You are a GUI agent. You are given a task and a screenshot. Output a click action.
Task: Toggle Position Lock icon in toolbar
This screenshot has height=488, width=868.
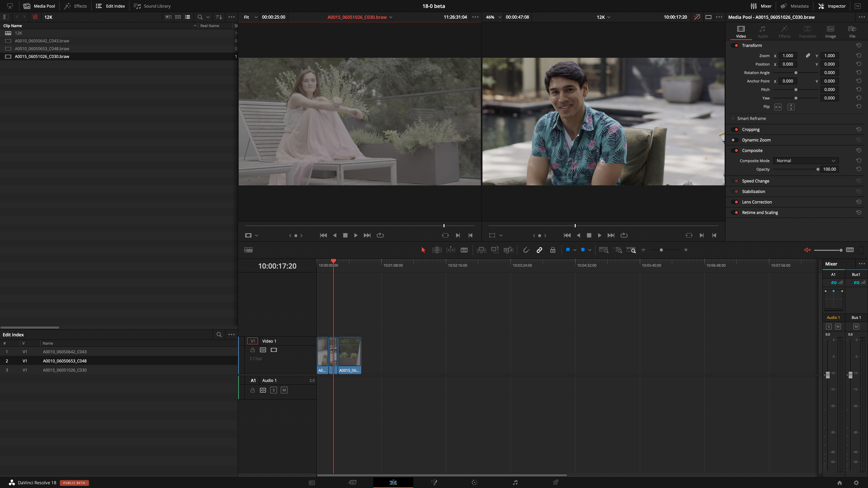[x=553, y=250]
